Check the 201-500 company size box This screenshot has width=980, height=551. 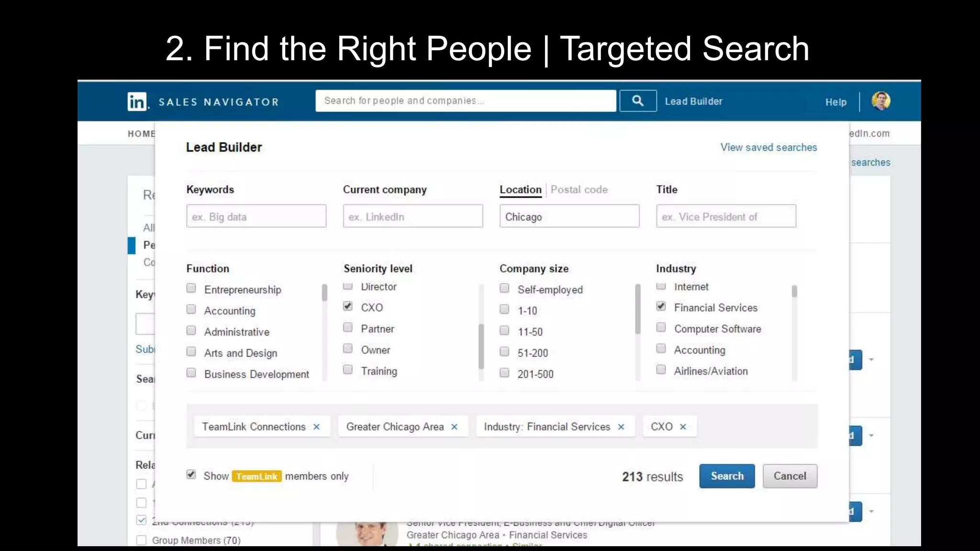[x=504, y=373]
